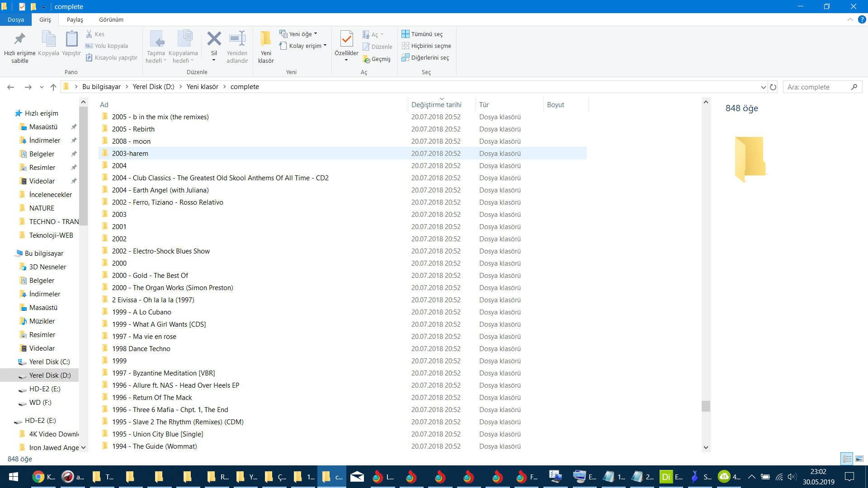Open the Görünüm ribbon tab
Screen dimensions: 868x488
tap(111, 19)
